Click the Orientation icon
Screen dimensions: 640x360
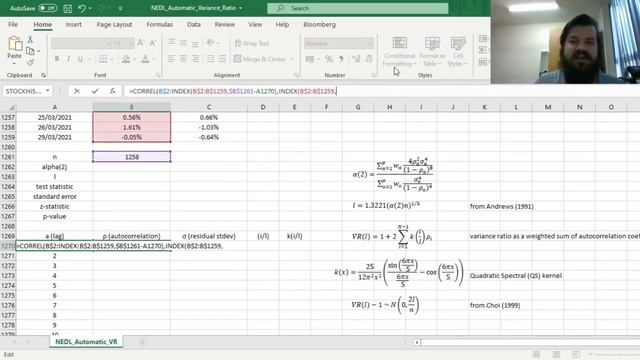point(211,43)
